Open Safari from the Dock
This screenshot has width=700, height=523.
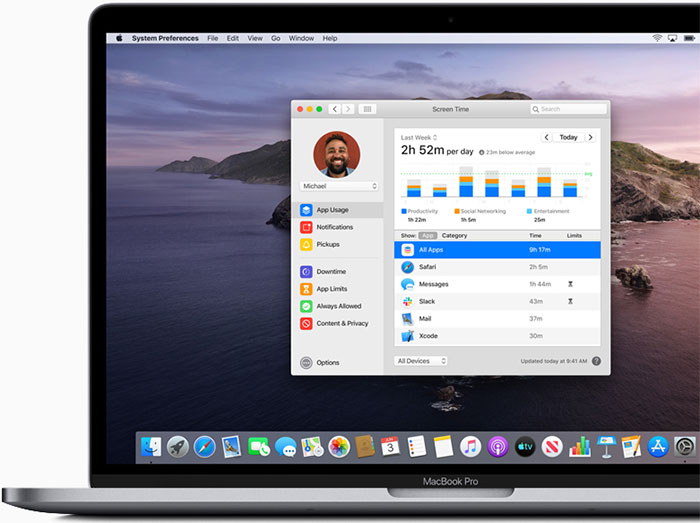[204, 447]
